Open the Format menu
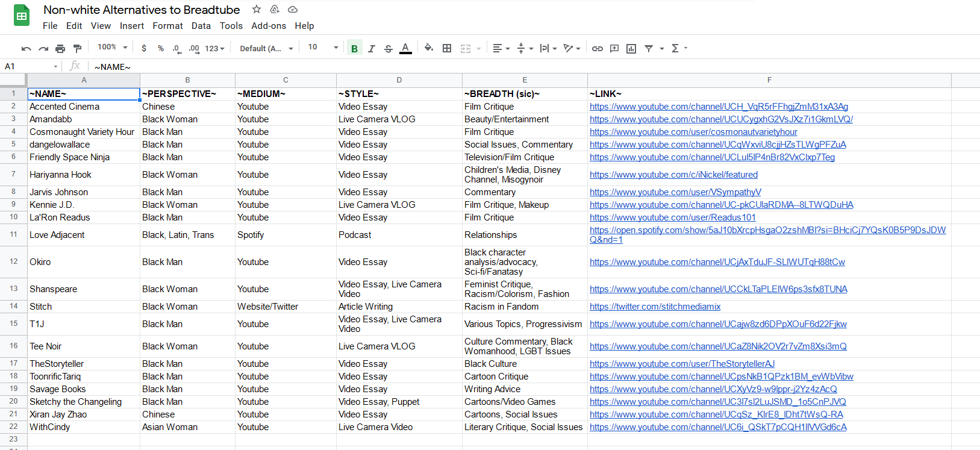The image size is (980, 450). tap(167, 26)
